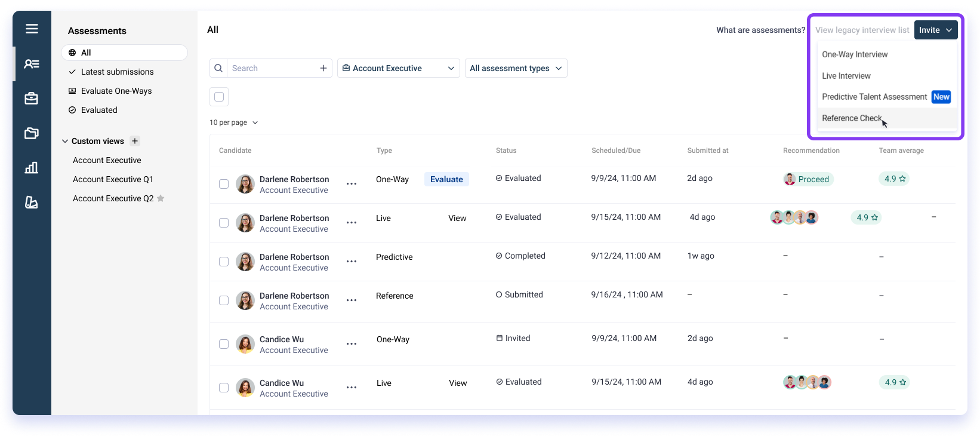The image size is (980, 436).
Task: Open the hamburger menu icon
Action: [x=32, y=29]
